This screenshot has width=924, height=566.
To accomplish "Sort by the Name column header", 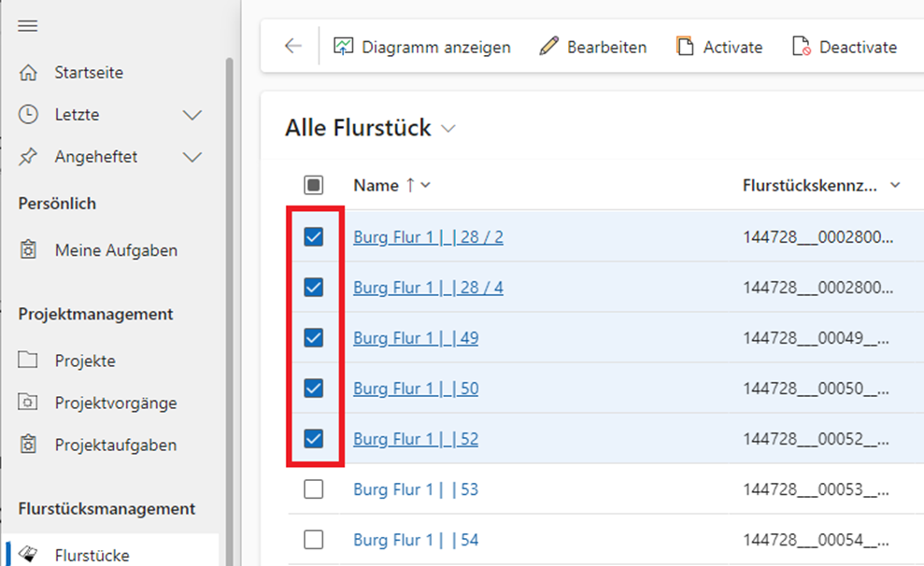I will pyautogui.click(x=377, y=185).
